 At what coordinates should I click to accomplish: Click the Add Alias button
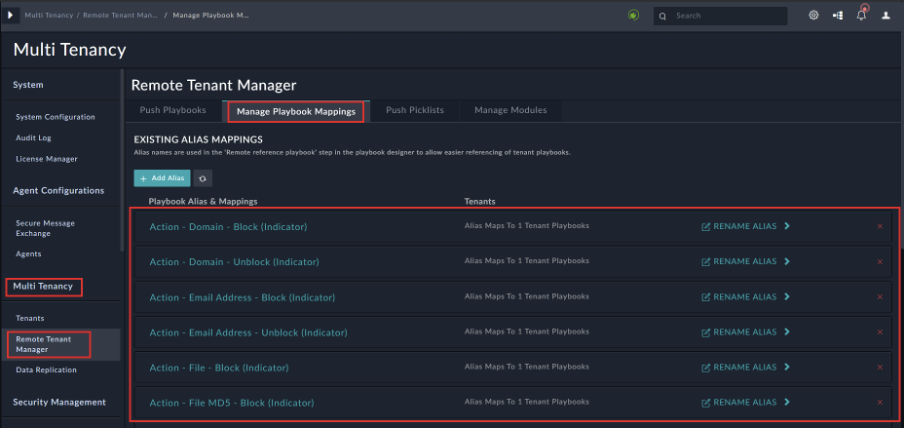pos(161,178)
